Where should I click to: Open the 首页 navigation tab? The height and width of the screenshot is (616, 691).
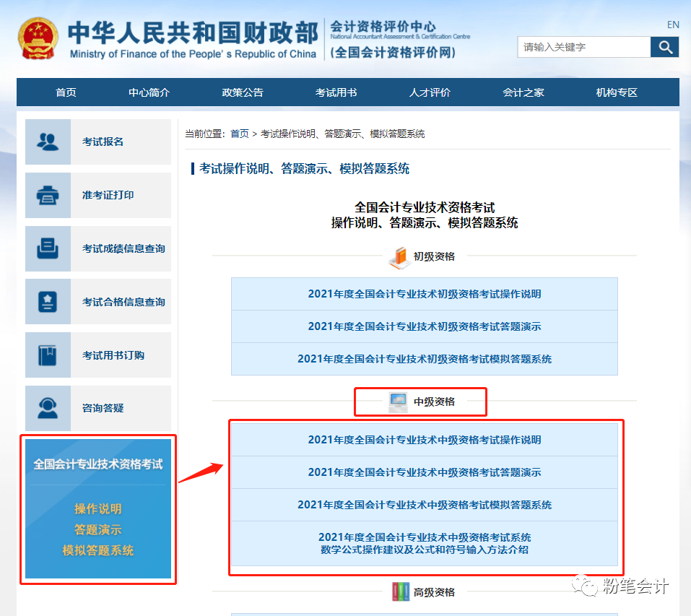coord(66,92)
